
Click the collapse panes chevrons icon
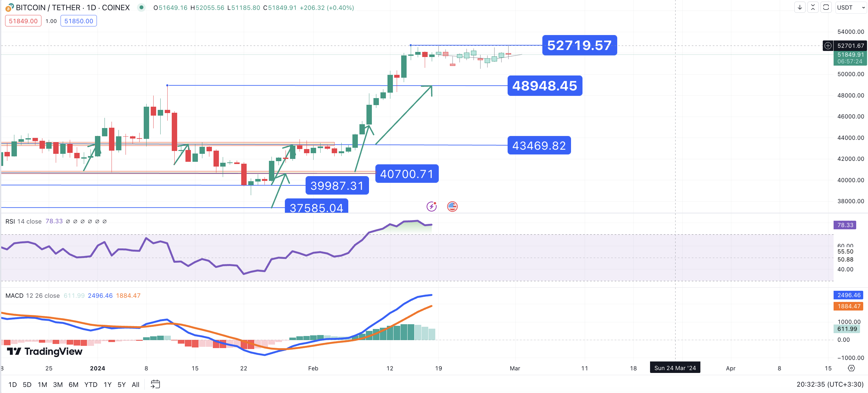click(813, 7)
